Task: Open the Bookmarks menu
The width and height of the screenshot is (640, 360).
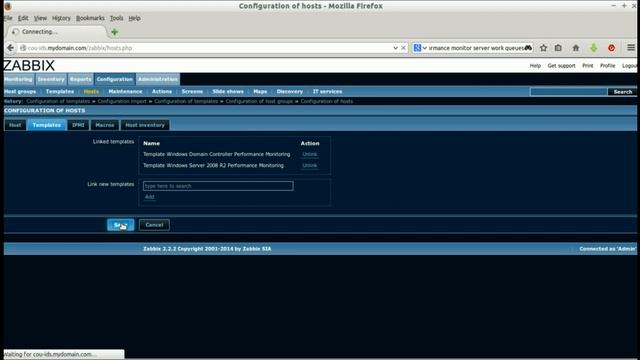Action: pyautogui.click(x=90, y=18)
